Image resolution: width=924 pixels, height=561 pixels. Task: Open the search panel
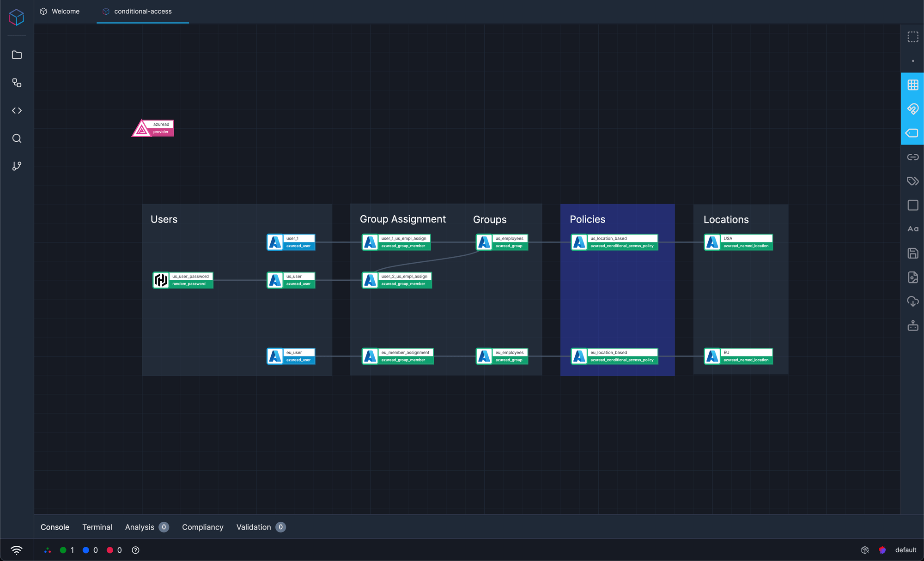[x=17, y=138]
